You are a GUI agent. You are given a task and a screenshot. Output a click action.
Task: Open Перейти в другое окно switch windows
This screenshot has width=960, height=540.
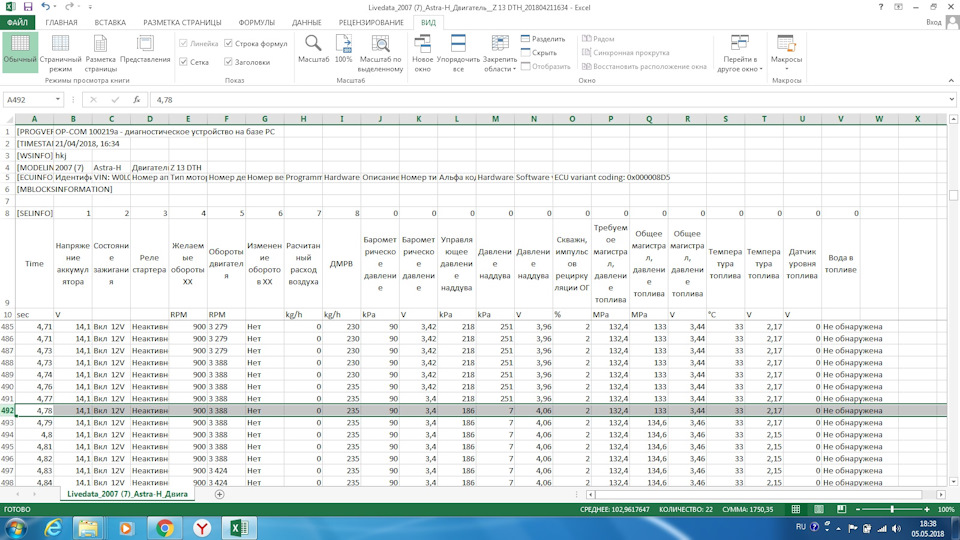[740, 52]
